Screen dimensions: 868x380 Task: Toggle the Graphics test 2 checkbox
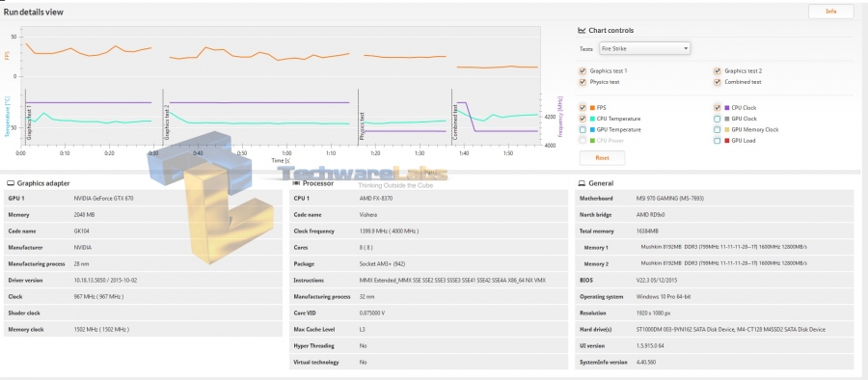tap(718, 71)
